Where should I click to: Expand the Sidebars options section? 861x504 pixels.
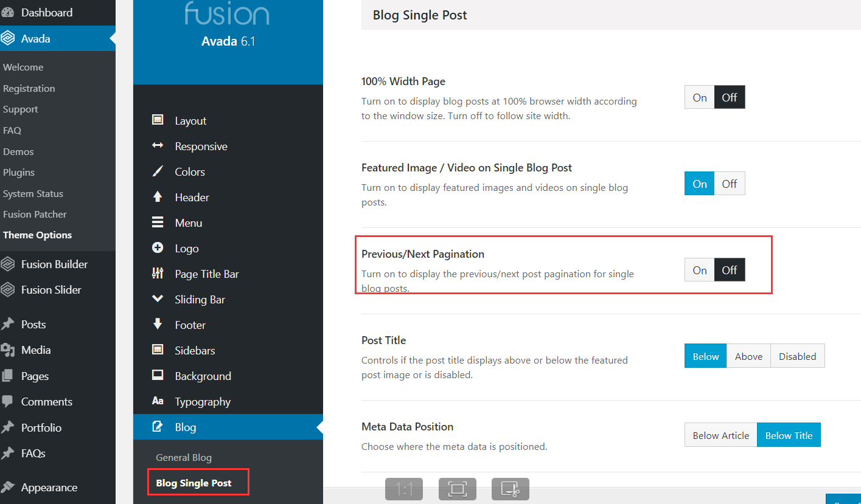195,350
